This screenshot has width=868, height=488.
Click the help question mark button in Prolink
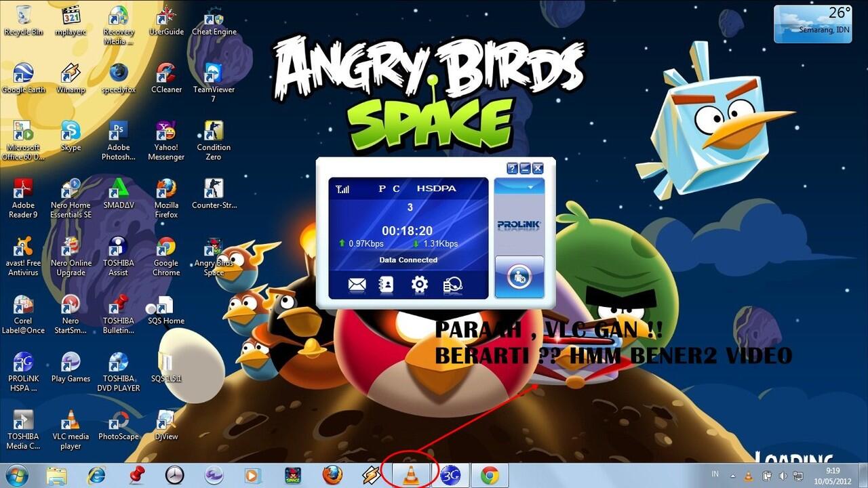point(513,168)
